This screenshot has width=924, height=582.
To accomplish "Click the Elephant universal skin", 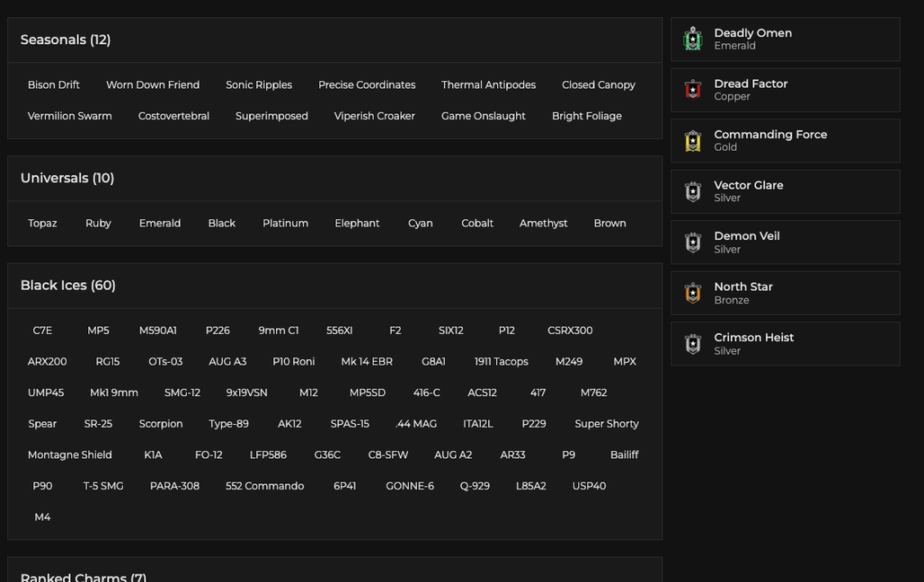I will tap(357, 224).
